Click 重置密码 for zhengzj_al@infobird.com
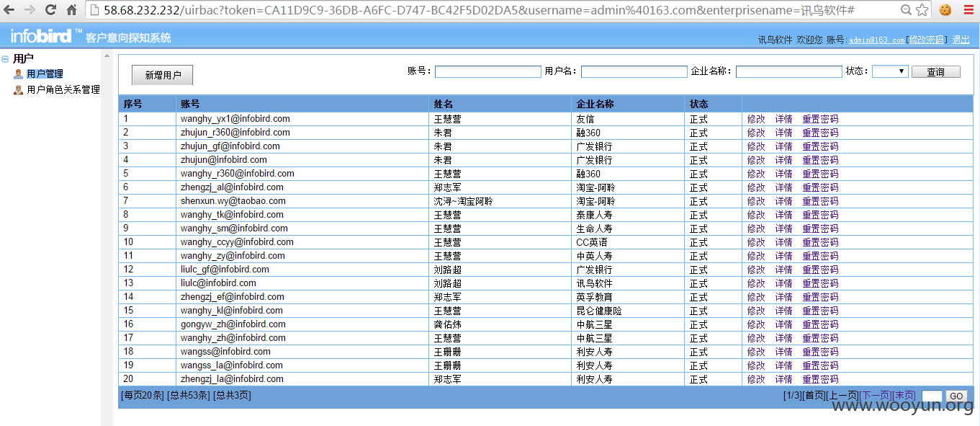Viewport: 980px width, 426px height. [x=820, y=187]
